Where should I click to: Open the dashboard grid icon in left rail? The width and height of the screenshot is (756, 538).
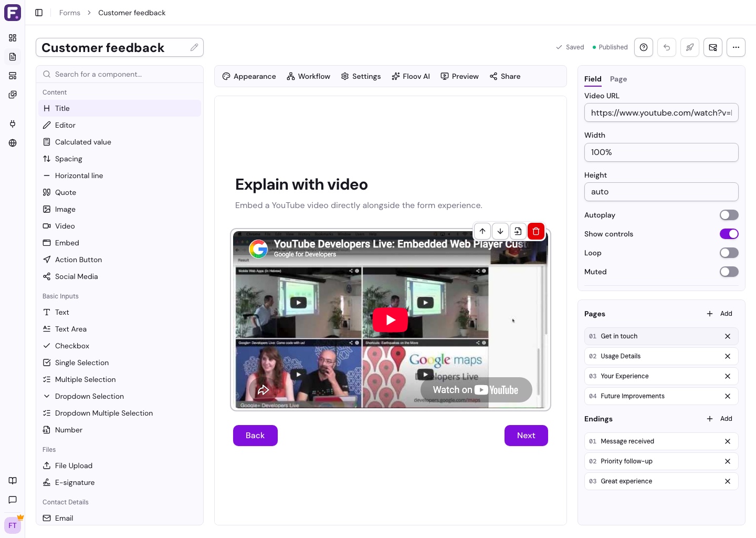coord(13,38)
